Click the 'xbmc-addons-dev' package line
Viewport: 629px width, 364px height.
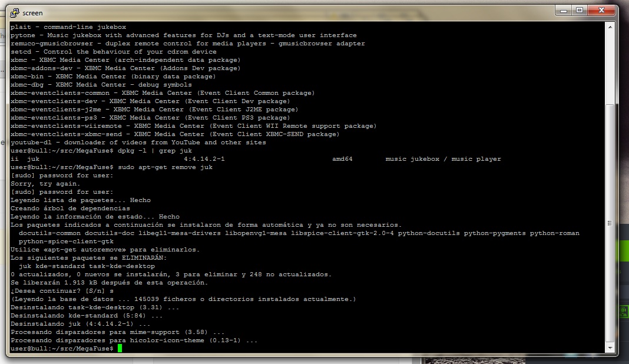click(x=125, y=68)
